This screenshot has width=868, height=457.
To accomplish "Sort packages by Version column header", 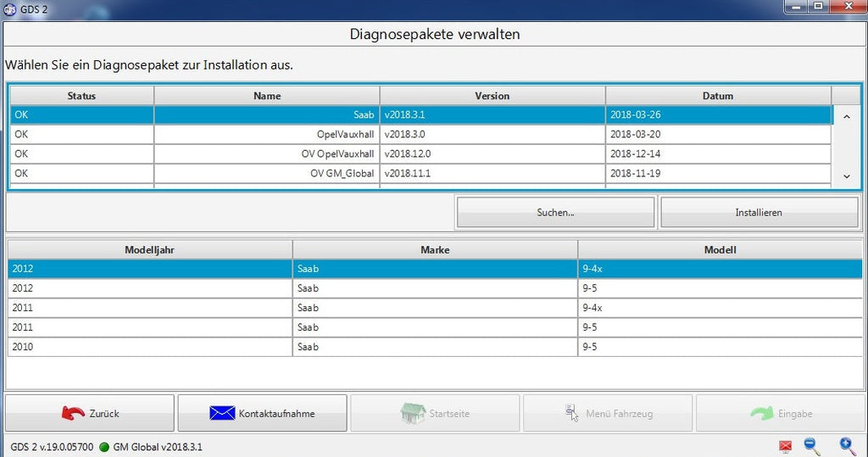I will tap(492, 96).
